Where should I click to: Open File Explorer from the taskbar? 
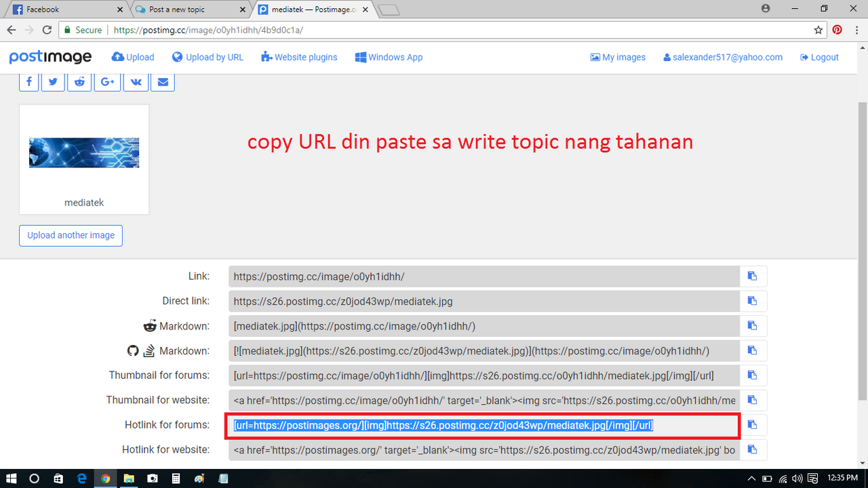coord(129,479)
